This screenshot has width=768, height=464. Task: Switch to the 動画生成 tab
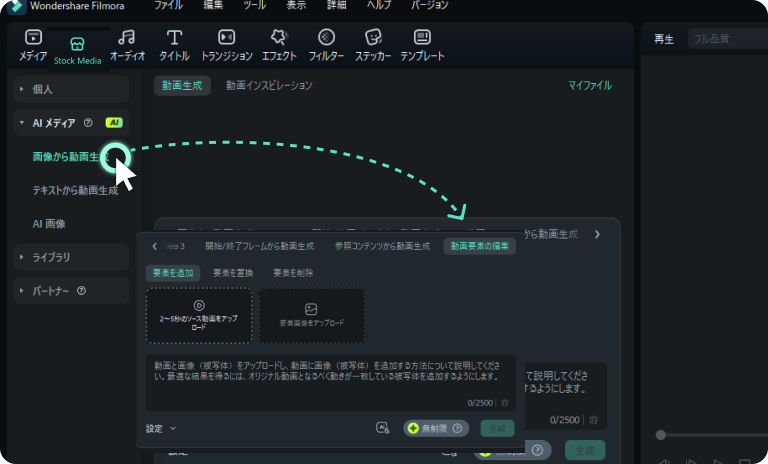pyautogui.click(x=182, y=85)
